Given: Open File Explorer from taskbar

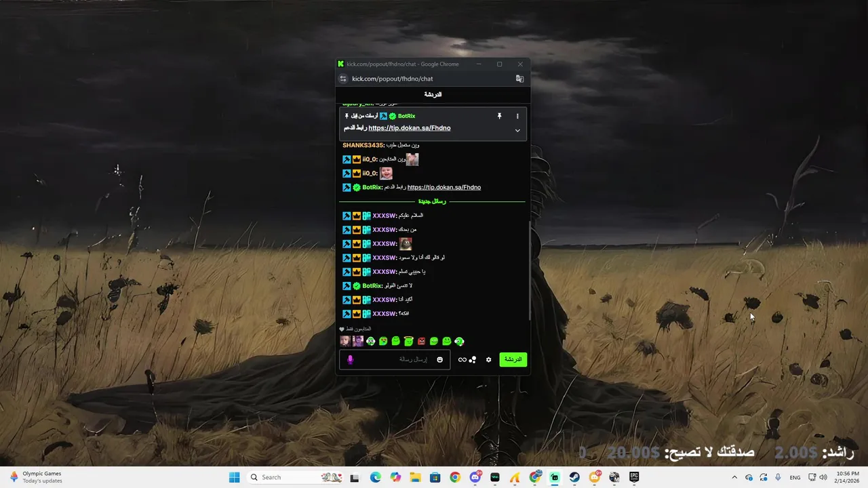Looking at the screenshot, I should coord(415,477).
